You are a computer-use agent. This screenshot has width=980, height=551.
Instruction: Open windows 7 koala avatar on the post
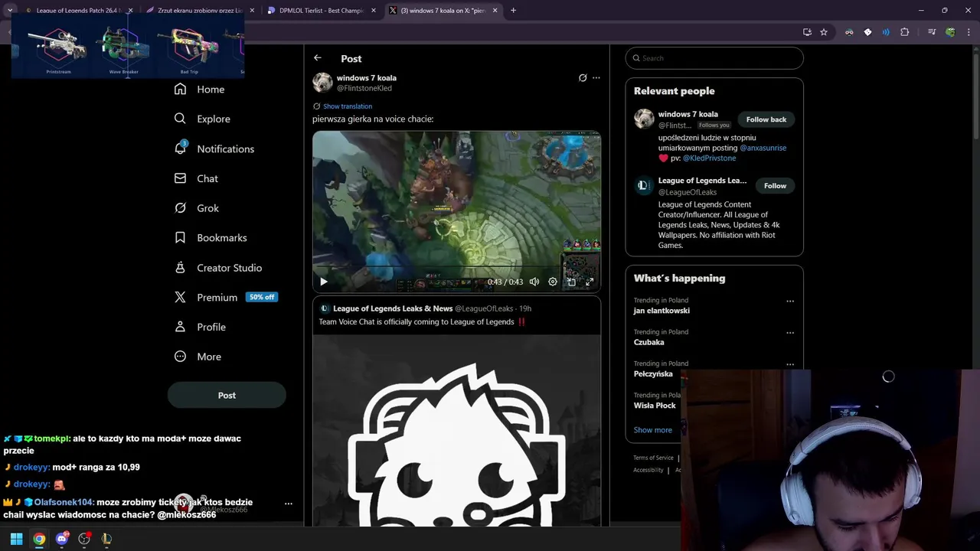pyautogui.click(x=322, y=83)
